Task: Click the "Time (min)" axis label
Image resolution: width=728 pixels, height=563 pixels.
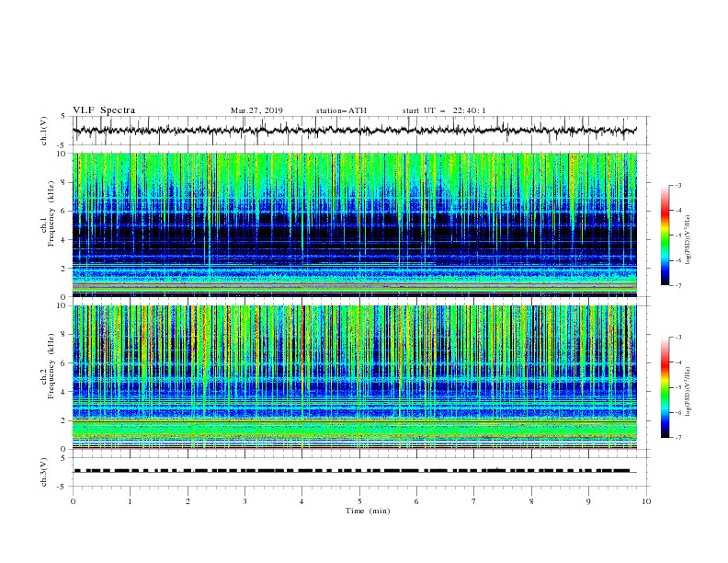Action: pyautogui.click(x=368, y=511)
